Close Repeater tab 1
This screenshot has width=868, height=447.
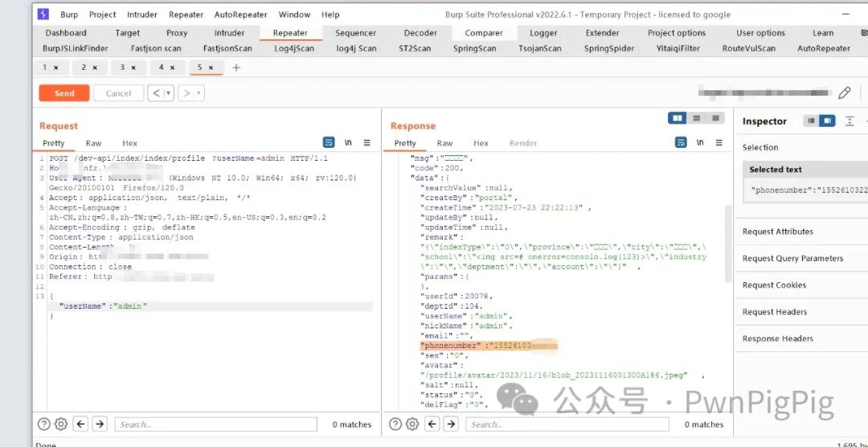(x=56, y=68)
